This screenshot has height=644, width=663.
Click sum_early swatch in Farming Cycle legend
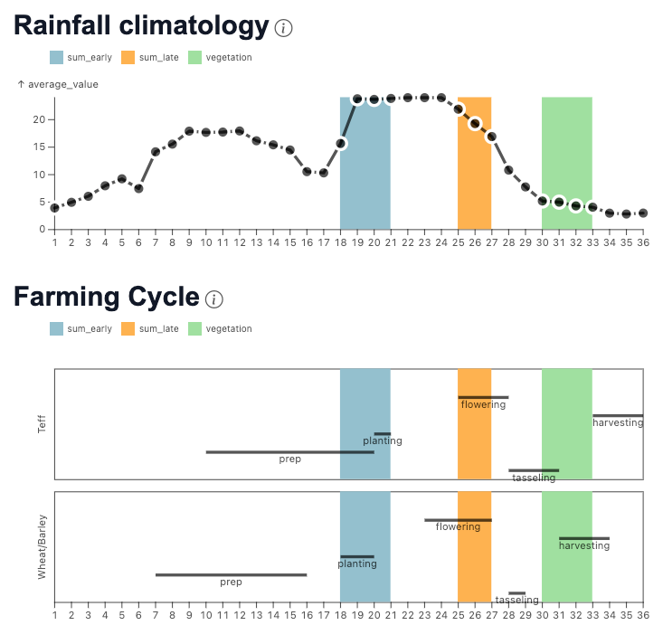[56, 328]
